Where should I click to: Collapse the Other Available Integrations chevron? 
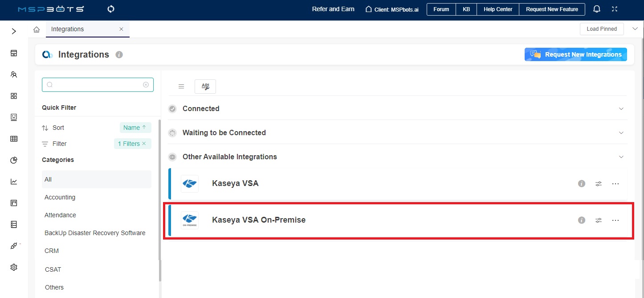[x=621, y=157]
